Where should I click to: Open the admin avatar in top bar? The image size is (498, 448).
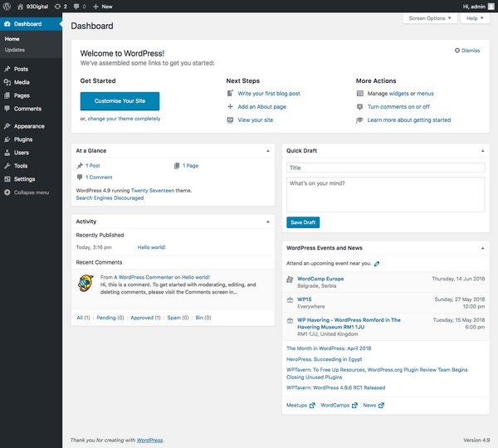[x=491, y=7]
